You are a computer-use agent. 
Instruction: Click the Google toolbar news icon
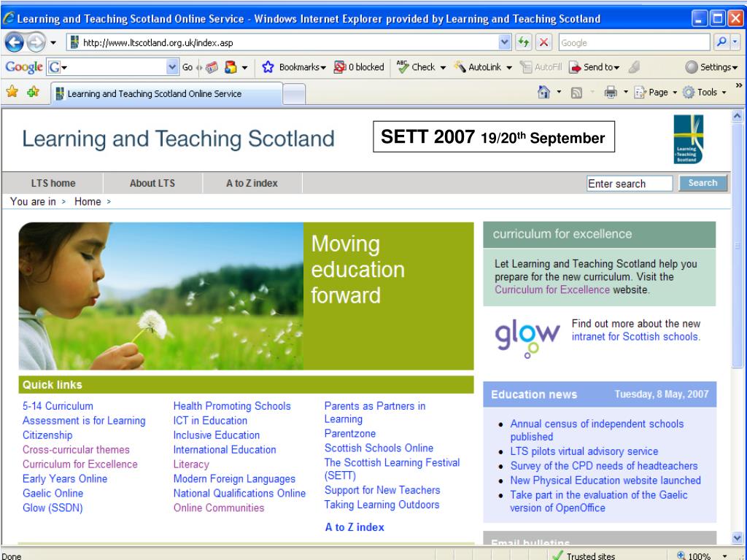(212, 67)
